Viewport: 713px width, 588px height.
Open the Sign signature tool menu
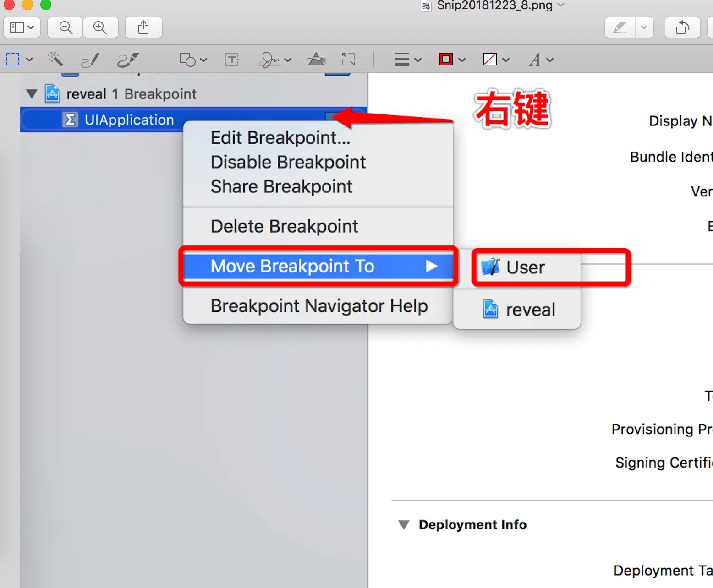coord(275,60)
